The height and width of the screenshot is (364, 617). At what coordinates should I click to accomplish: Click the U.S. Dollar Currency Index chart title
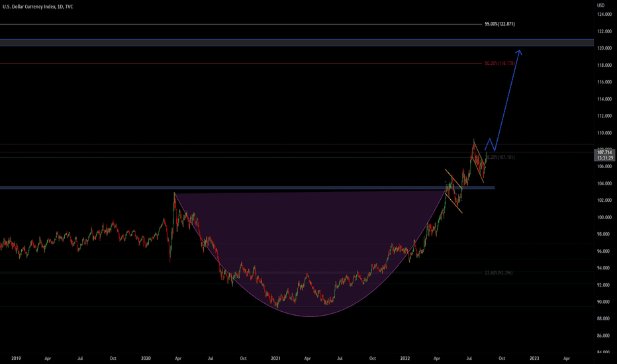pos(38,7)
